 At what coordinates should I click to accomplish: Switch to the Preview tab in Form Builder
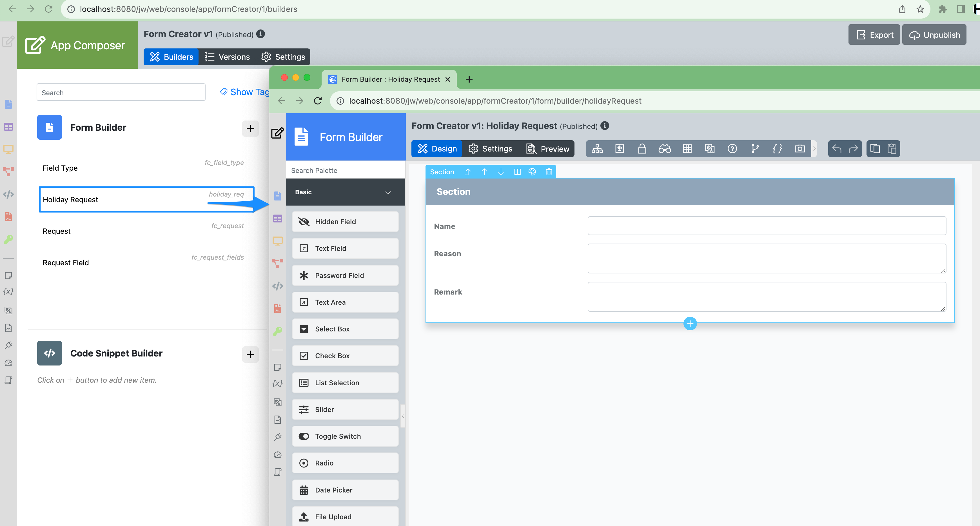click(x=548, y=149)
